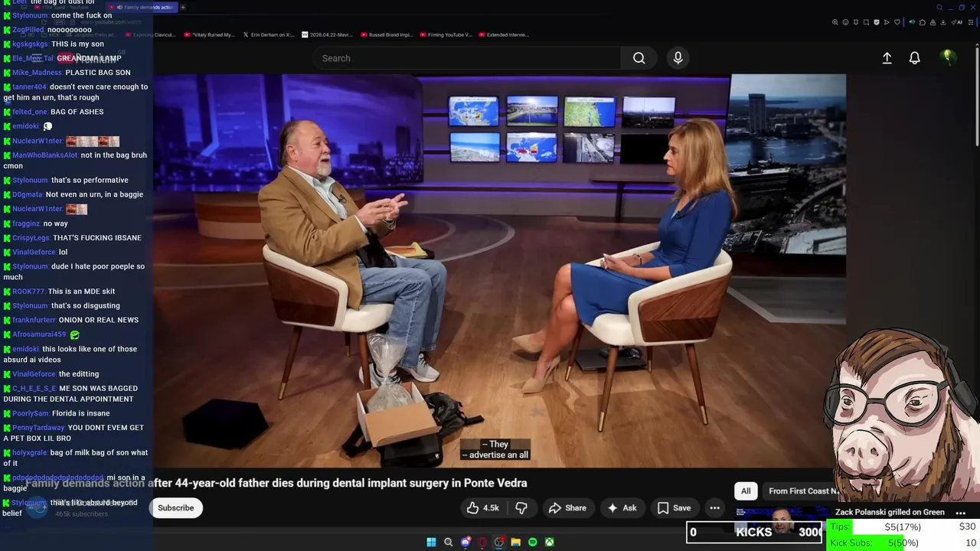Image resolution: width=980 pixels, height=551 pixels.
Task: Open the Filming YouTube V bookmark
Action: point(446,34)
